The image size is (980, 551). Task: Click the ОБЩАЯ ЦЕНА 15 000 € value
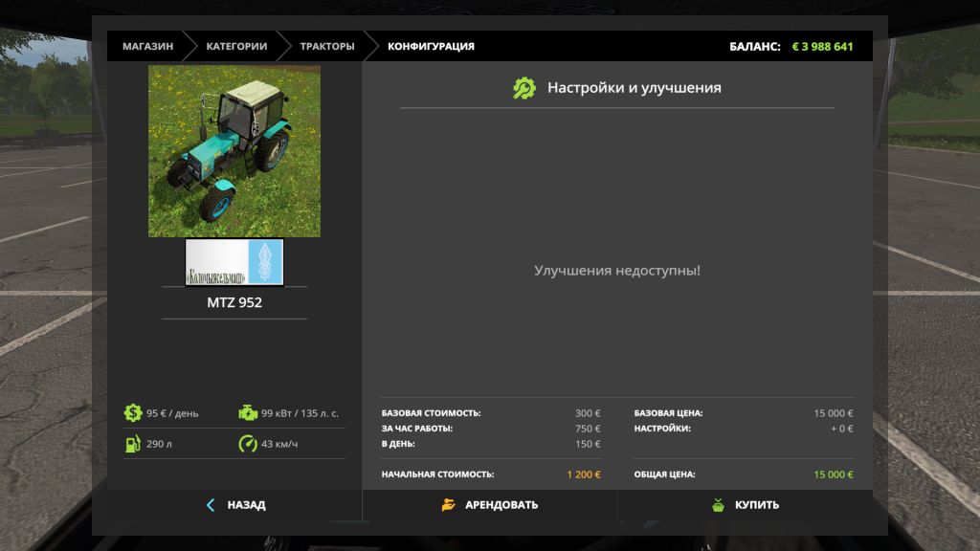pyautogui.click(x=833, y=474)
